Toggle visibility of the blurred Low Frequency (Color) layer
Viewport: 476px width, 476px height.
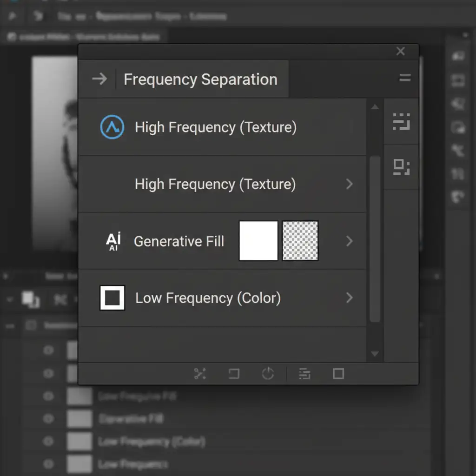tap(48, 441)
